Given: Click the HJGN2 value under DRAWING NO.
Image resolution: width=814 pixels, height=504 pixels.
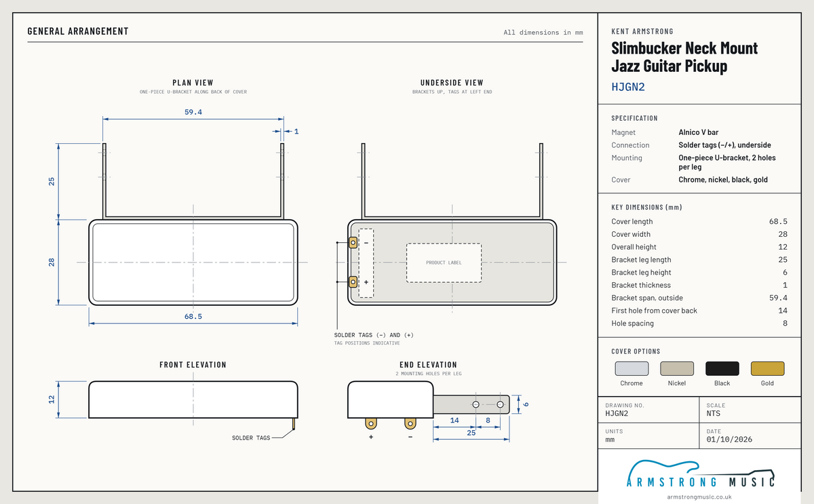Looking at the screenshot, I should (617, 412).
